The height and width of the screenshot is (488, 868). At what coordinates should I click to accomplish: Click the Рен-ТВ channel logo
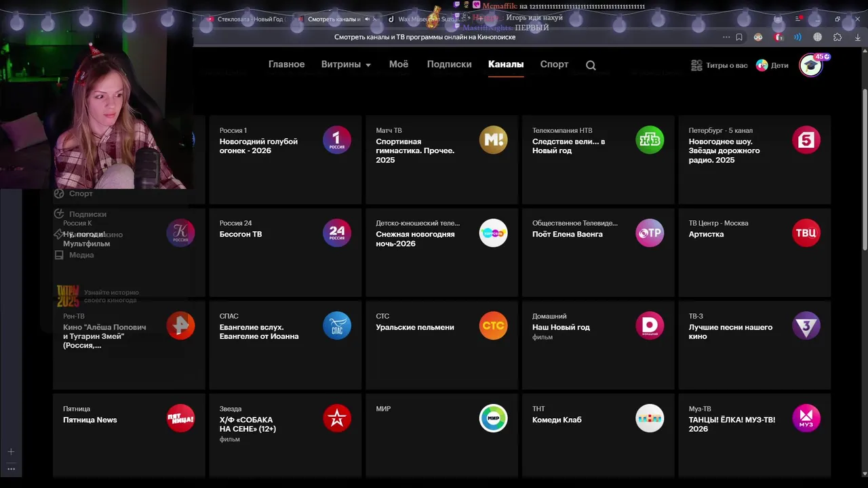pos(180,325)
